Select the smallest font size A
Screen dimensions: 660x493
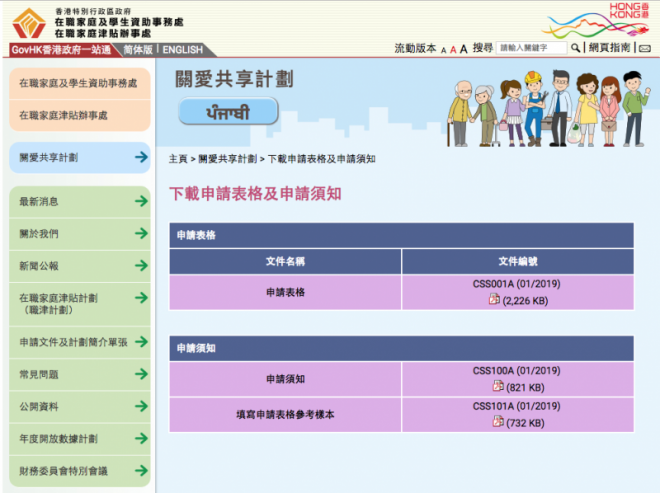click(443, 49)
